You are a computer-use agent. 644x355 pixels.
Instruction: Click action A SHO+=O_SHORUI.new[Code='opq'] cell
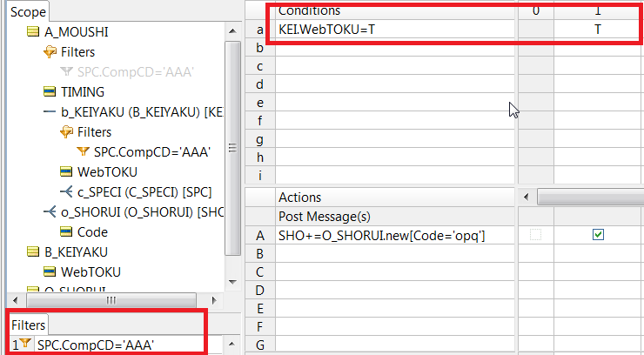(x=395, y=236)
